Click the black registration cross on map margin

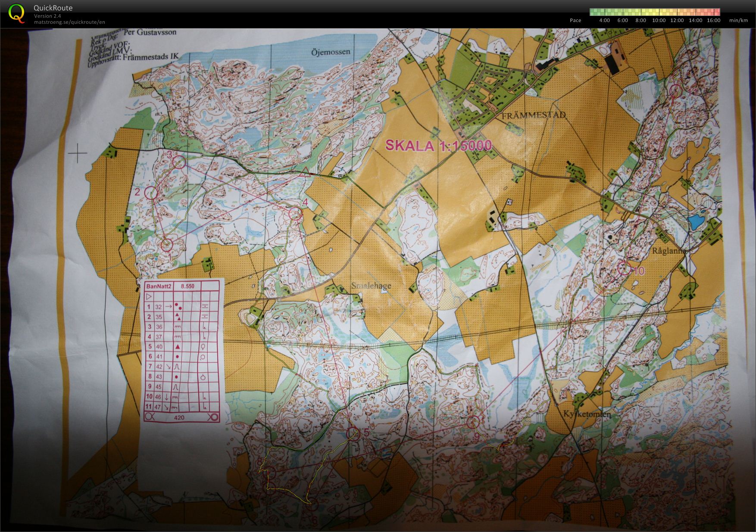[78, 152]
